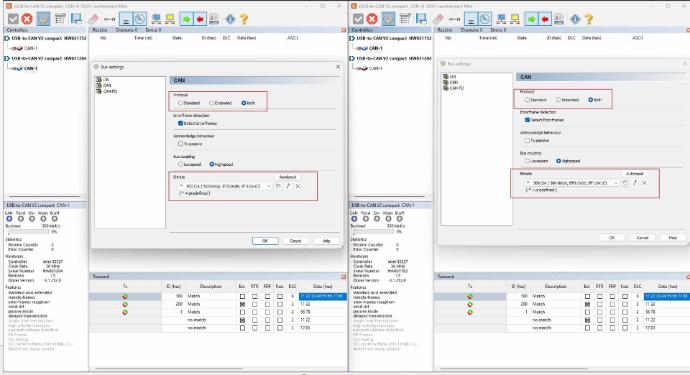Open the bitrate dropdown in left Bus settings dialog
The width and height of the screenshot is (690, 375).
pyautogui.click(x=269, y=186)
